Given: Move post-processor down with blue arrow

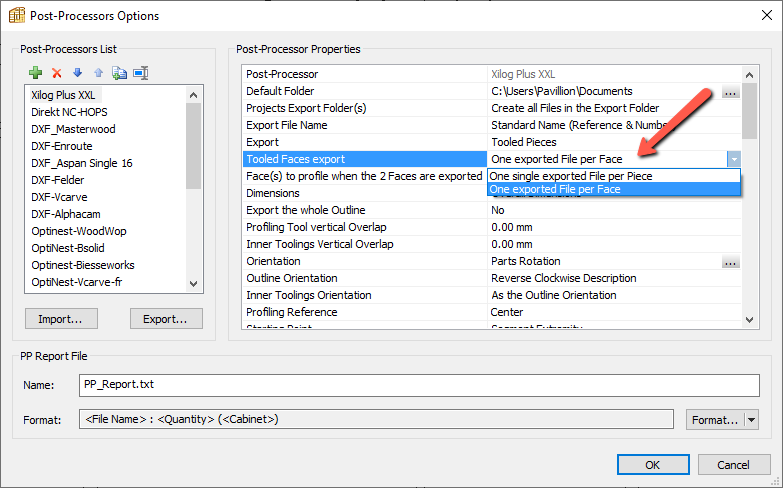Looking at the screenshot, I should point(77,73).
